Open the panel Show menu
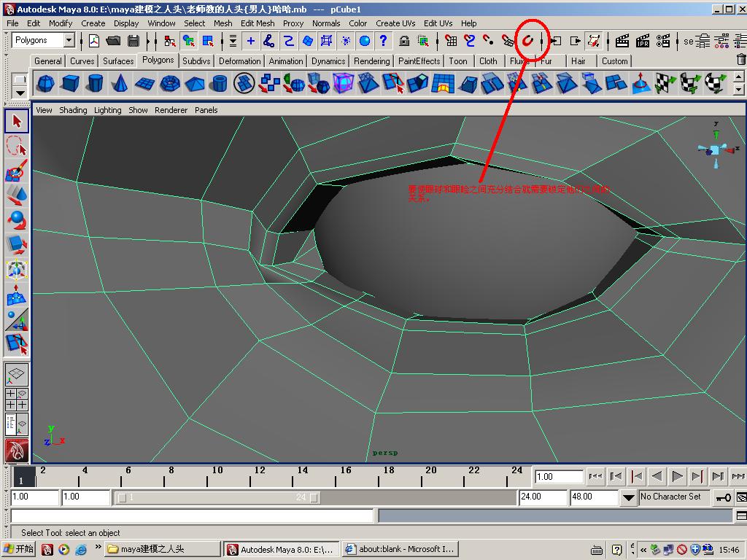The width and height of the screenshot is (747, 560). (x=138, y=110)
